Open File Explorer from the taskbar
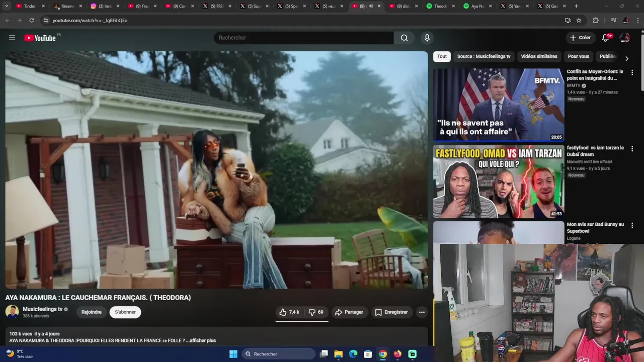 click(339, 354)
